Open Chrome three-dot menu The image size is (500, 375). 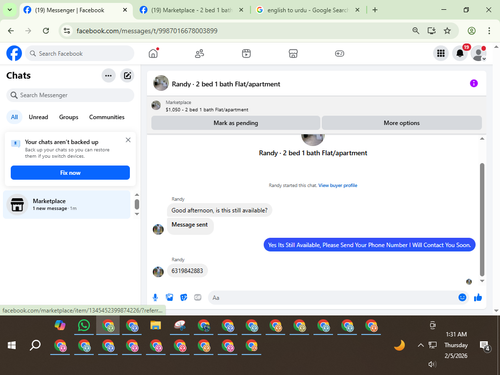click(x=489, y=31)
